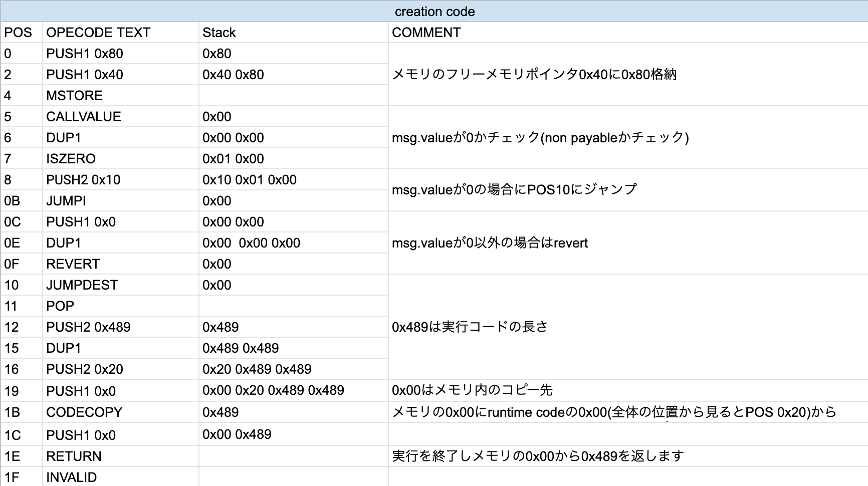Select comment about returning memory 0x00 to 0x489

tap(628, 456)
